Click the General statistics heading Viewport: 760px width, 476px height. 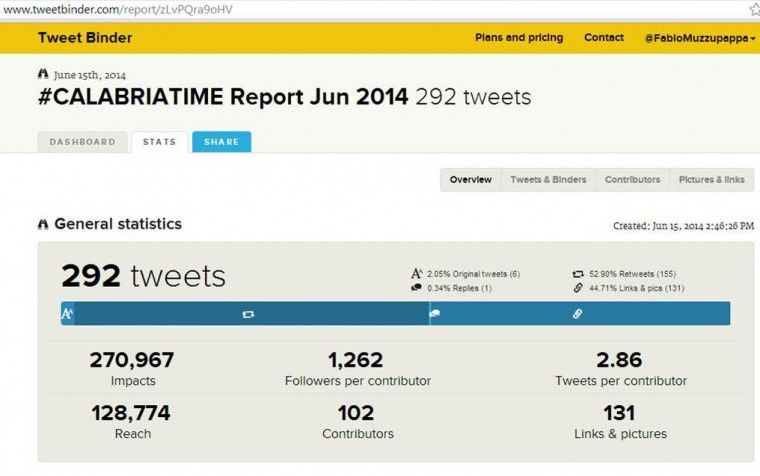118,224
